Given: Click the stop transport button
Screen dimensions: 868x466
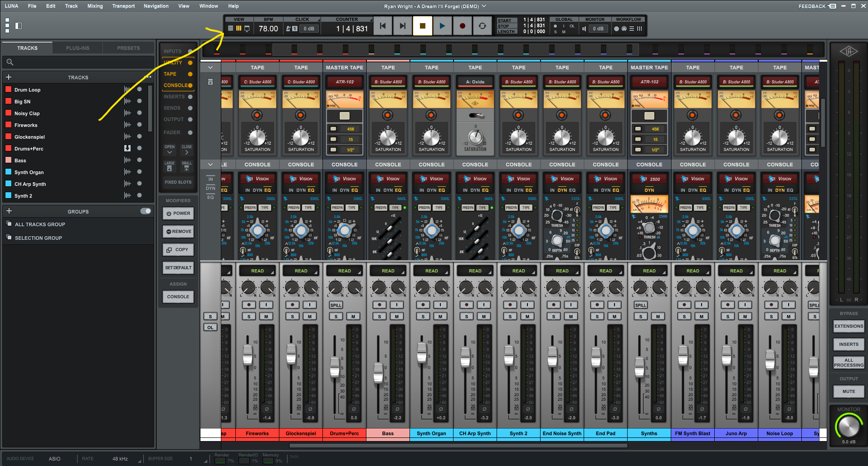Looking at the screenshot, I should (x=422, y=26).
